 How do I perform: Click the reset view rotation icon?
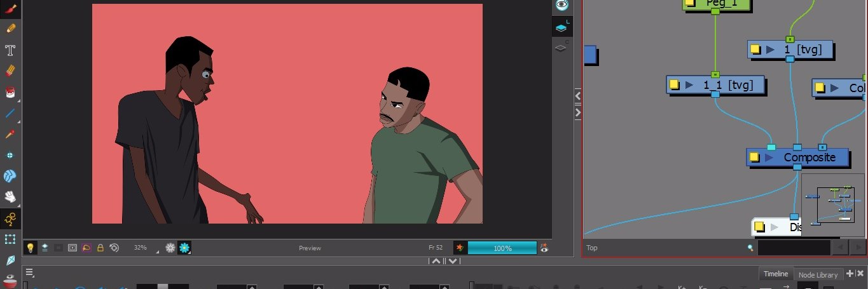114,248
